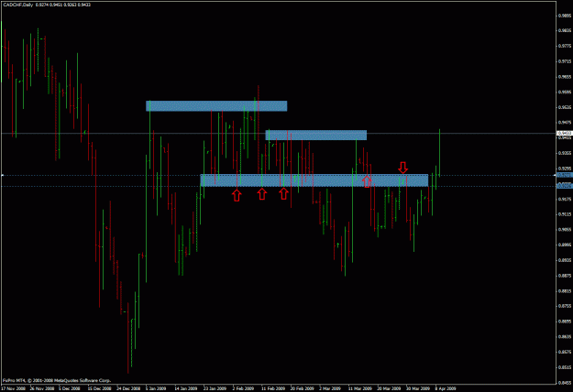Click the 24 Dec 2008 date label
Image resolution: width=573 pixels, height=392 pixels.
click(128, 388)
